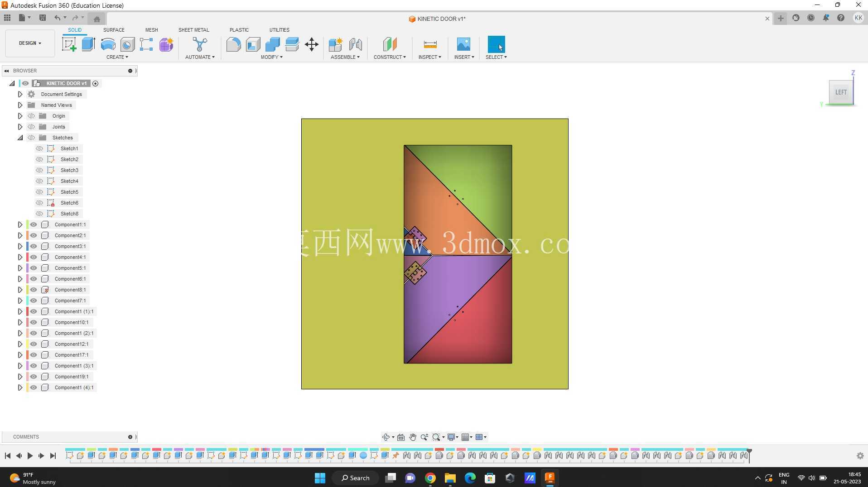Click the Fillet tool icon

(233, 44)
